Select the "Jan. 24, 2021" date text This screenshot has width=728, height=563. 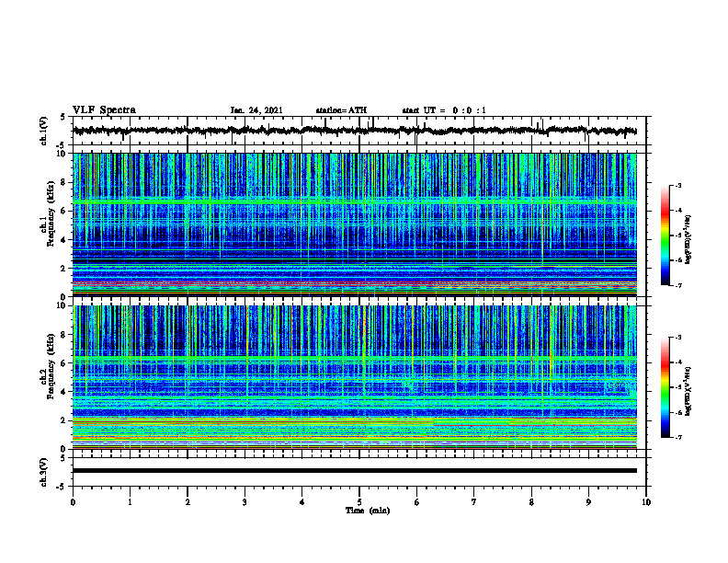tap(256, 110)
